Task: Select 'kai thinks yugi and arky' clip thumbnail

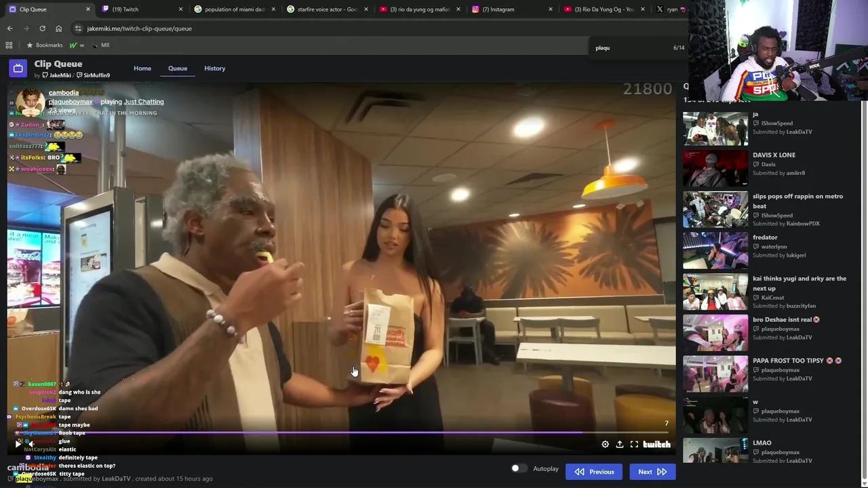Action: (715, 291)
